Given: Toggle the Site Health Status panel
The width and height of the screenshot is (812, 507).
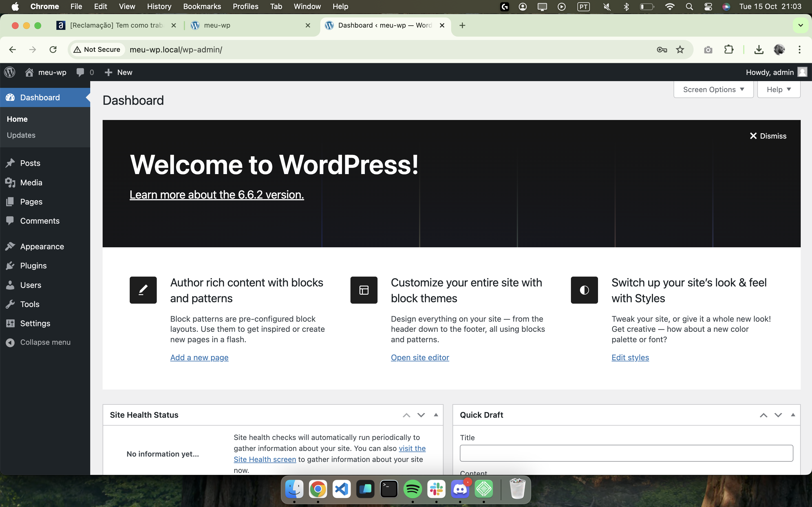Looking at the screenshot, I should click(436, 415).
